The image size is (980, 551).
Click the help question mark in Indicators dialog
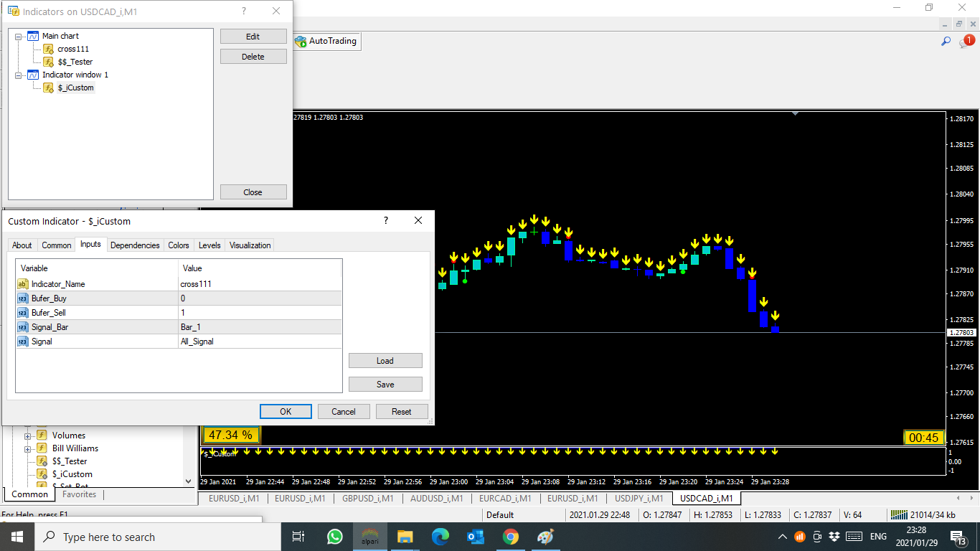click(x=244, y=11)
